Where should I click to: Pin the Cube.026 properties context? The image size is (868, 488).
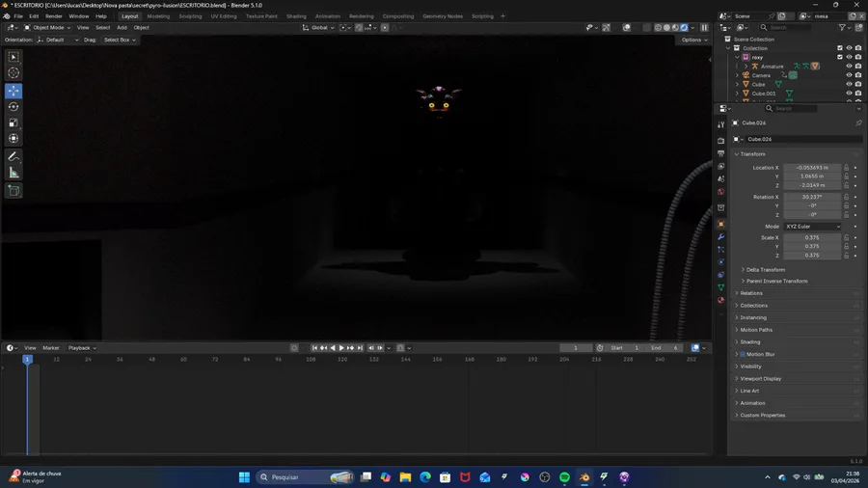pos(858,122)
